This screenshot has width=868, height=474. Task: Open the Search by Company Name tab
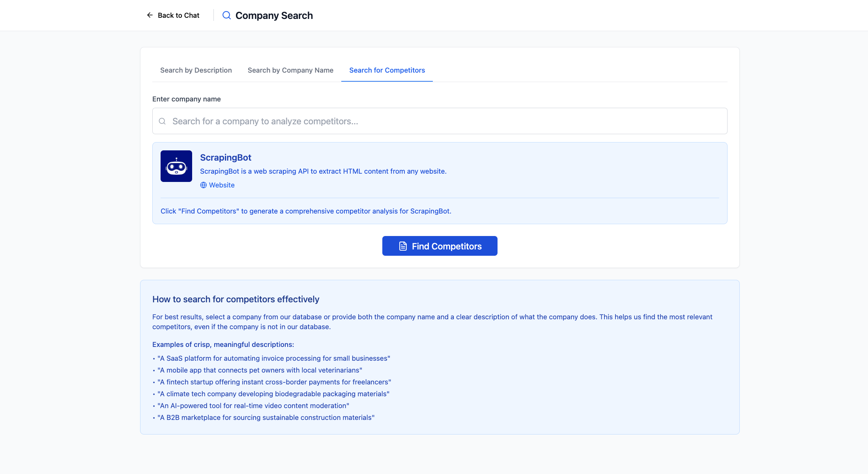(x=290, y=70)
